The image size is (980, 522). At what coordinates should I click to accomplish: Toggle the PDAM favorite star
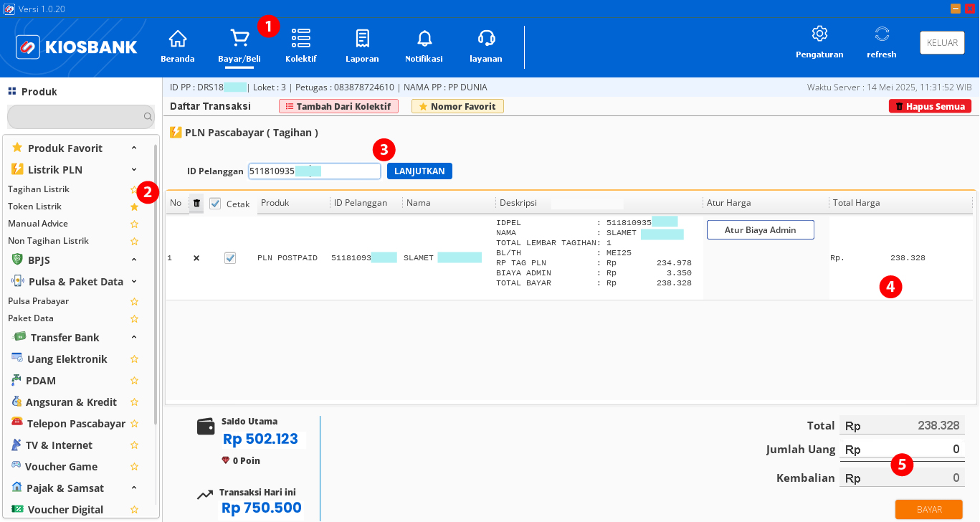tap(134, 381)
